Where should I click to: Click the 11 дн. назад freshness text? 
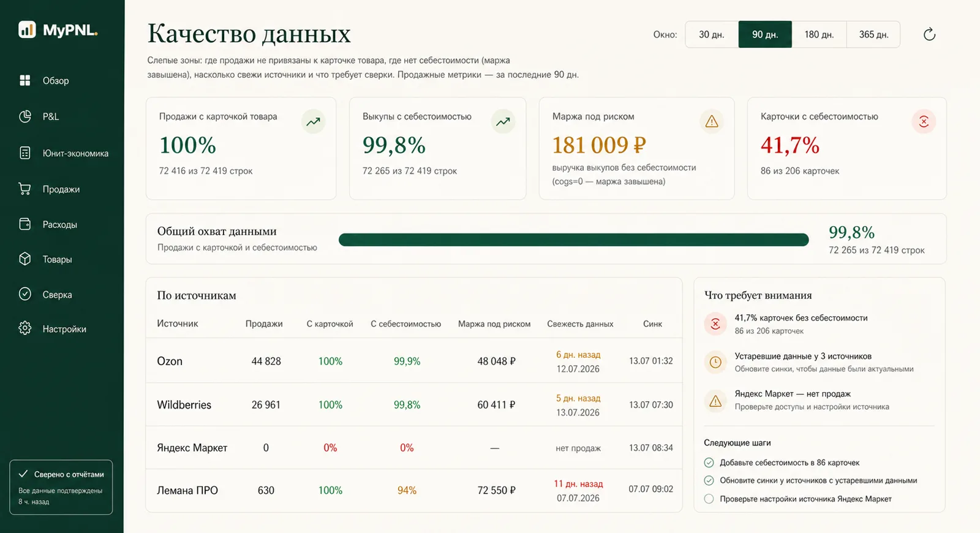(578, 483)
